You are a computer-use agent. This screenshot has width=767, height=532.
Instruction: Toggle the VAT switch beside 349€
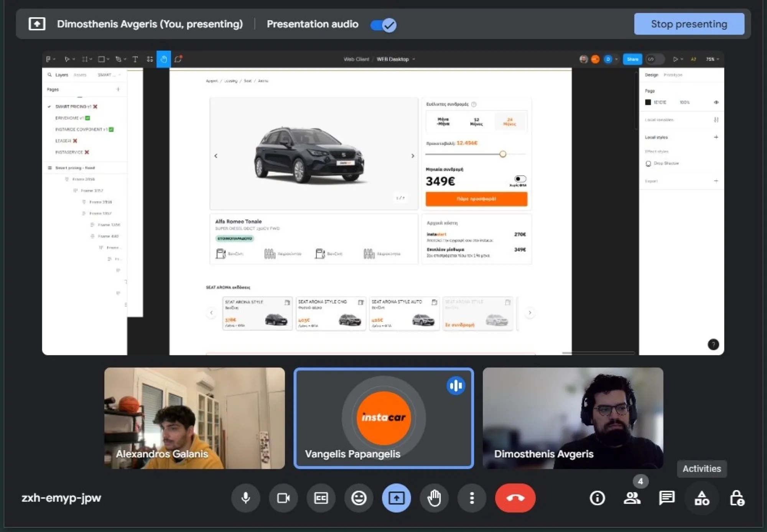(520, 179)
